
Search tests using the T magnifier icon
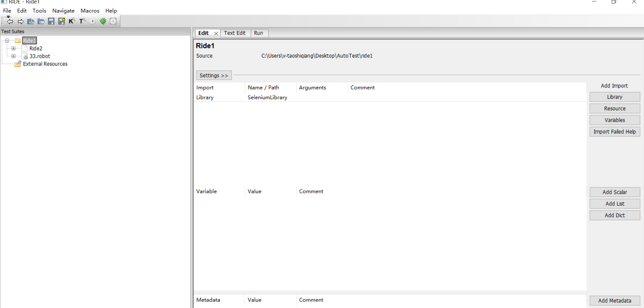(x=82, y=21)
